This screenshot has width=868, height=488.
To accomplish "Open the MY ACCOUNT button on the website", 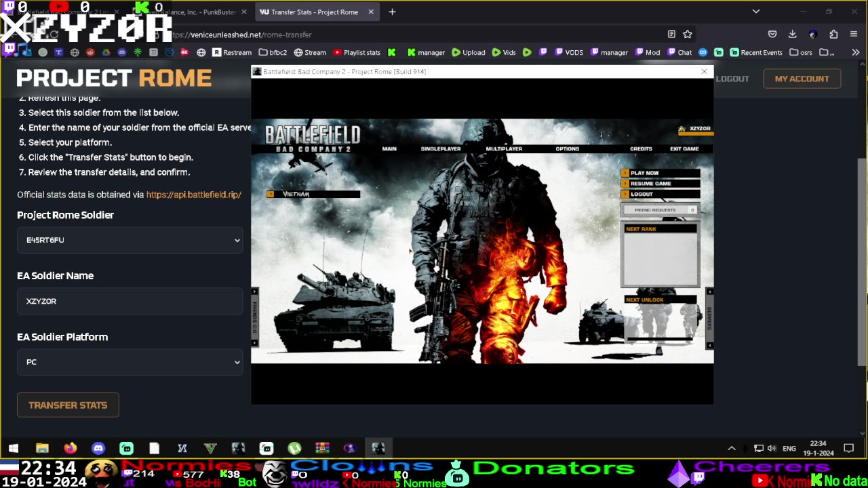I will click(x=802, y=79).
